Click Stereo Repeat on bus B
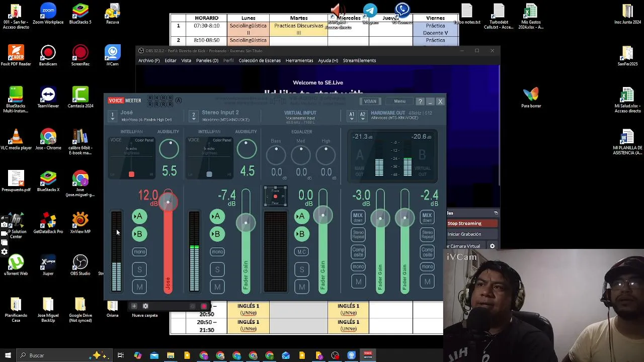The width and height of the screenshot is (644, 362). (427, 234)
